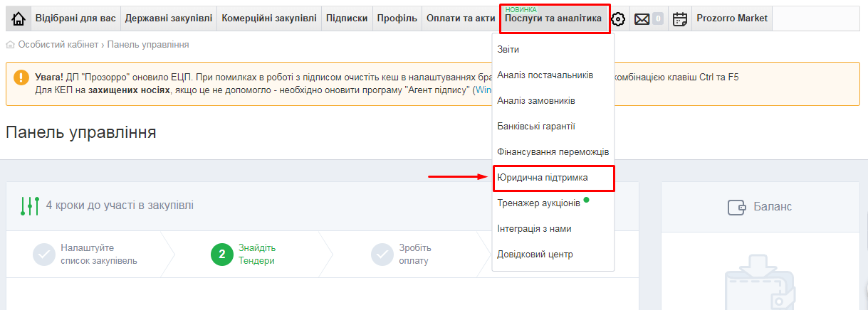Click checkmark icon for Зробіть оплату step
Screen dimensions: 868x310
click(382, 254)
